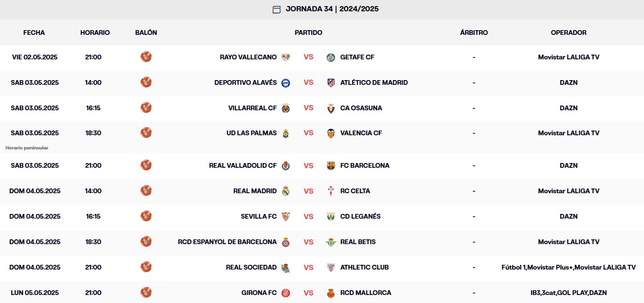Select the Atlético de Madrid shield icon
This screenshot has height=303, width=644.
click(x=330, y=82)
